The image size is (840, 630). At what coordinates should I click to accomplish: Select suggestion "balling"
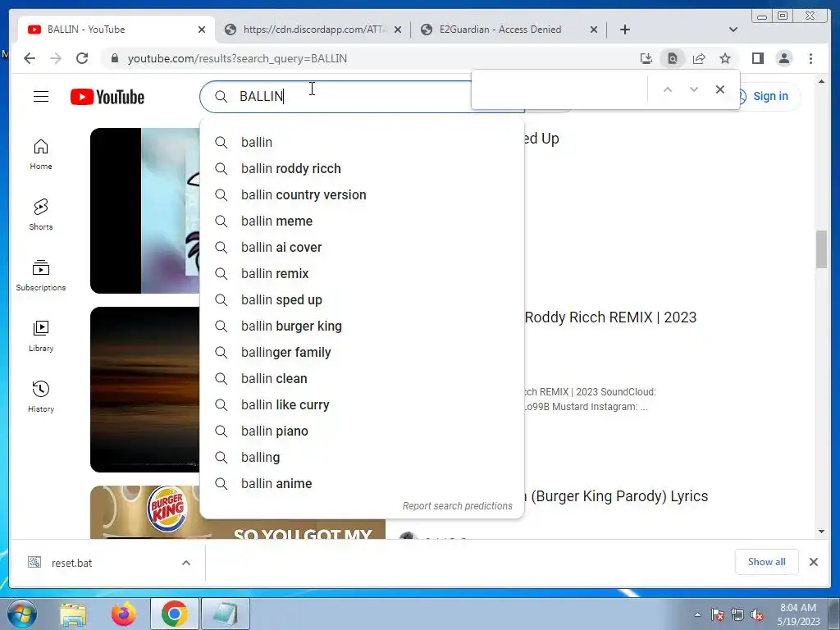362,457
